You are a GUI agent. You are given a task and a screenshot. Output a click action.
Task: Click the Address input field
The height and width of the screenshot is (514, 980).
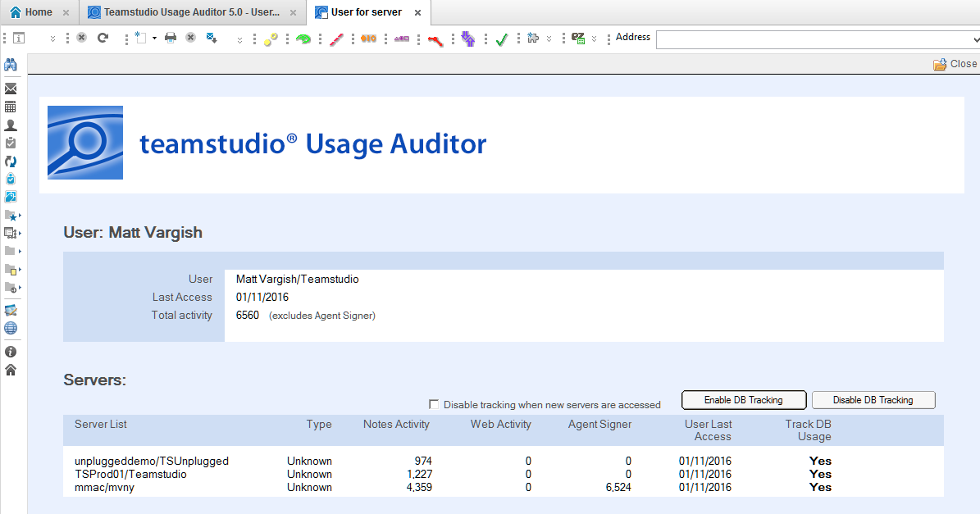(813, 40)
